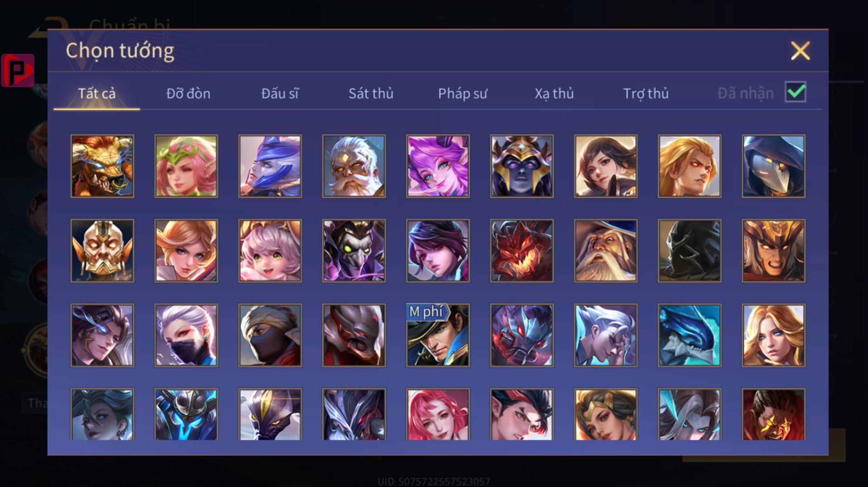Toggle the Đã nhận checkbox
The height and width of the screenshot is (487, 868).
(795, 92)
